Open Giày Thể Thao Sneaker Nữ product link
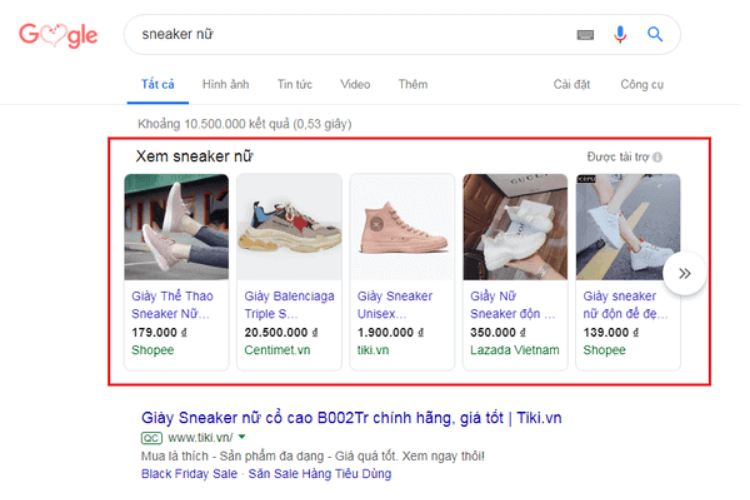The width and height of the screenshot is (750, 500). pyautogui.click(x=172, y=305)
